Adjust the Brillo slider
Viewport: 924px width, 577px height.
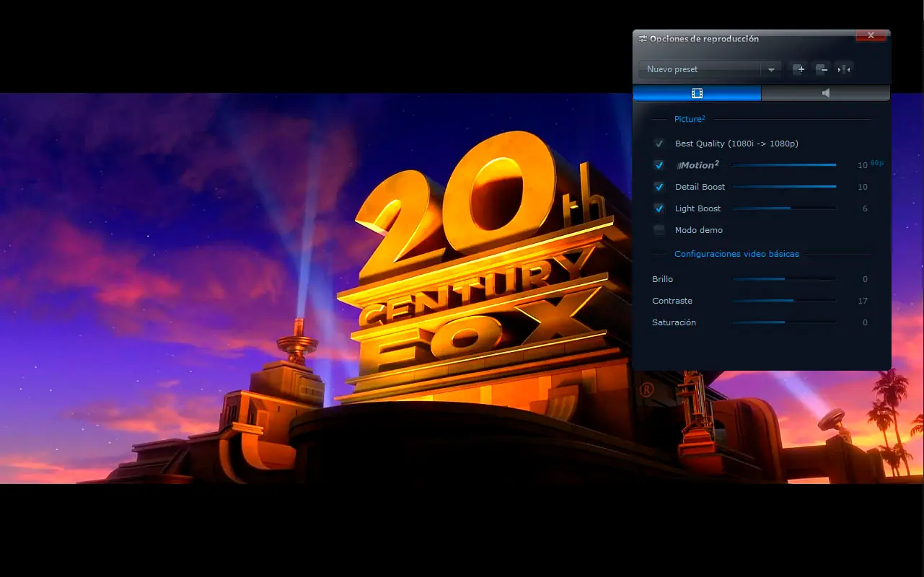pos(783,279)
